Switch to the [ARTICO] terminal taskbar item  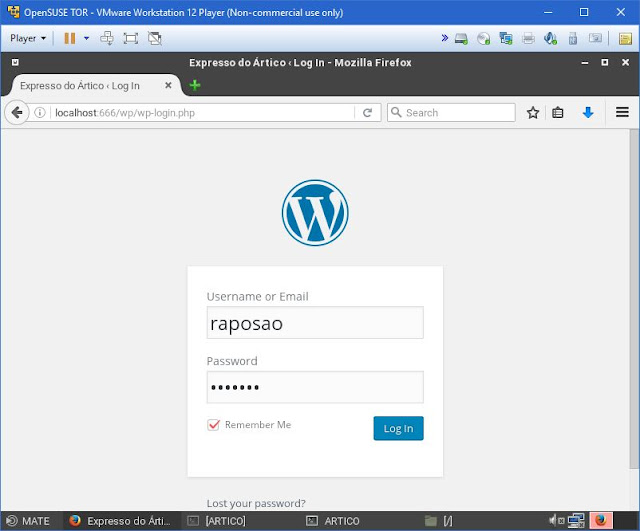tap(218, 521)
